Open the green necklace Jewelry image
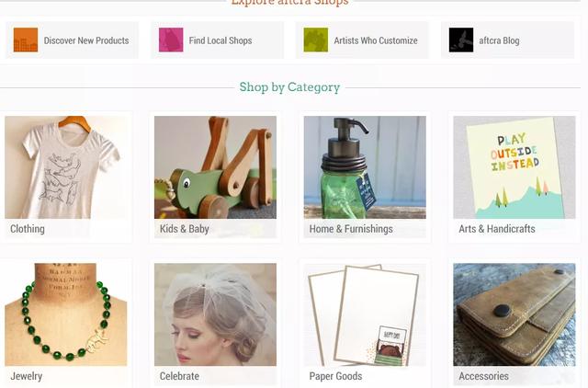This screenshot has width=588, height=388. coord(66,314)
